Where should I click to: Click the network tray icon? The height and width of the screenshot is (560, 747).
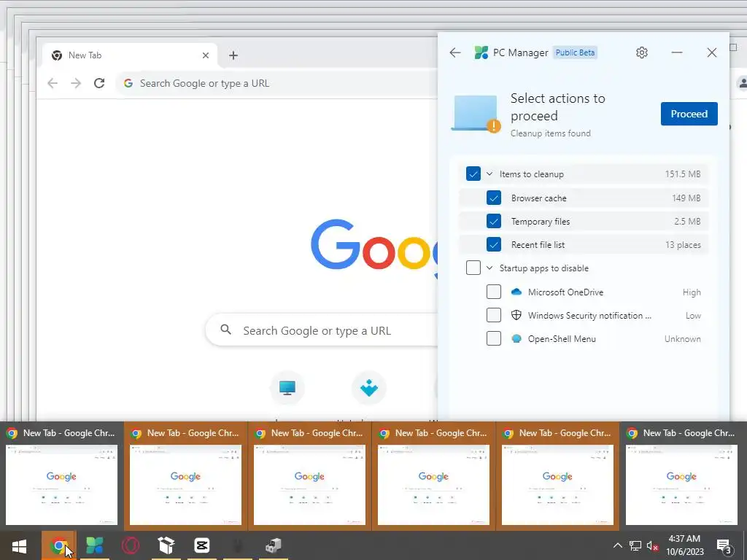(635, 545)
